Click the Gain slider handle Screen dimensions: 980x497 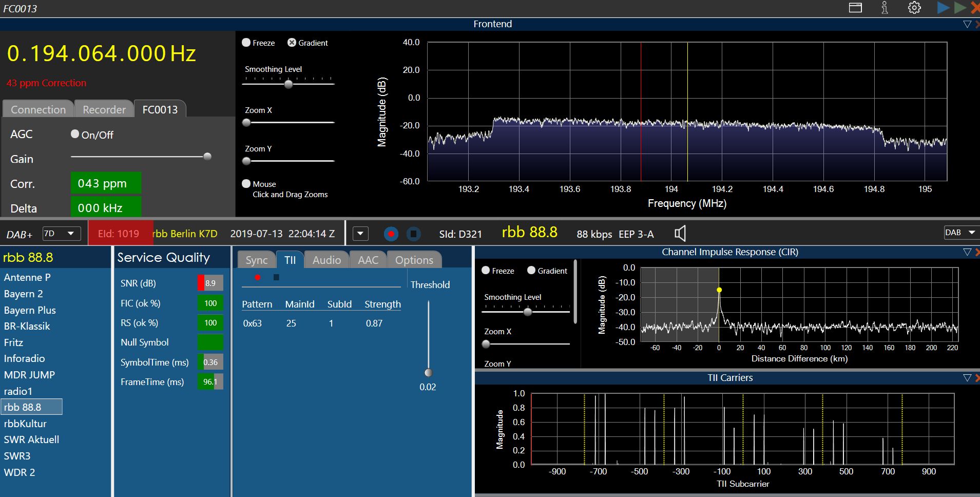(207, 157)
